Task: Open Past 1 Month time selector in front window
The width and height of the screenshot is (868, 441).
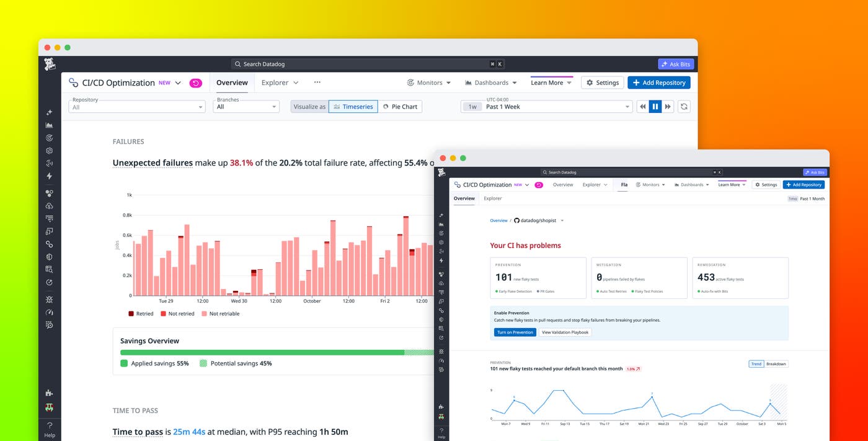Action: [x=806, y=198]
